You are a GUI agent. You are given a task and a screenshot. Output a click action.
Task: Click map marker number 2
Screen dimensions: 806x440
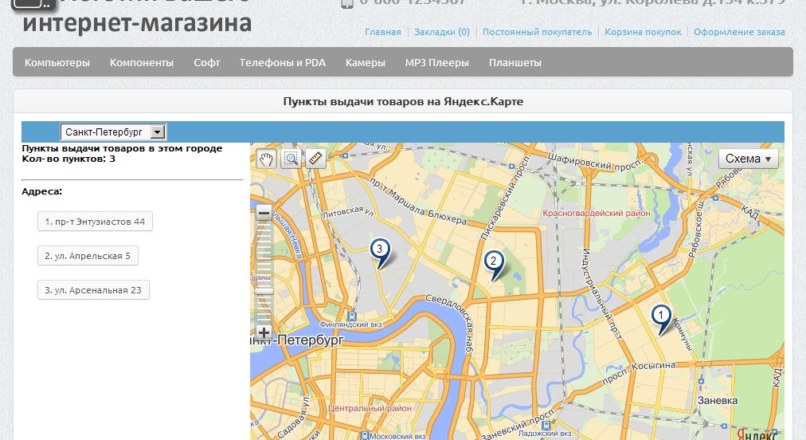click(493, 263)
